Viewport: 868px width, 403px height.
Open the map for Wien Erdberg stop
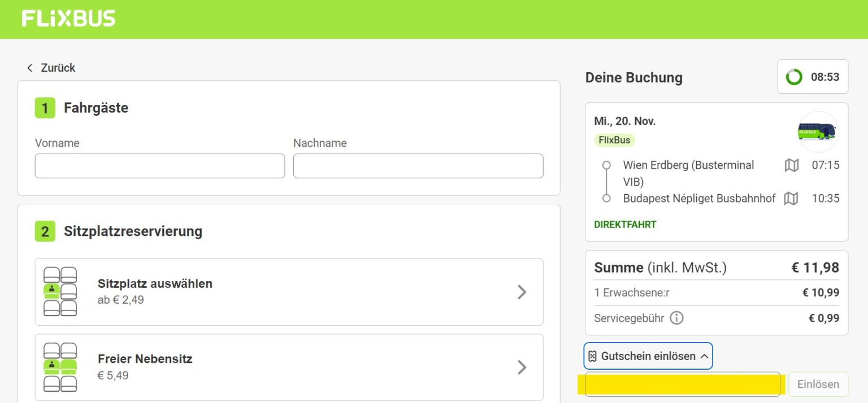point(791,165)
